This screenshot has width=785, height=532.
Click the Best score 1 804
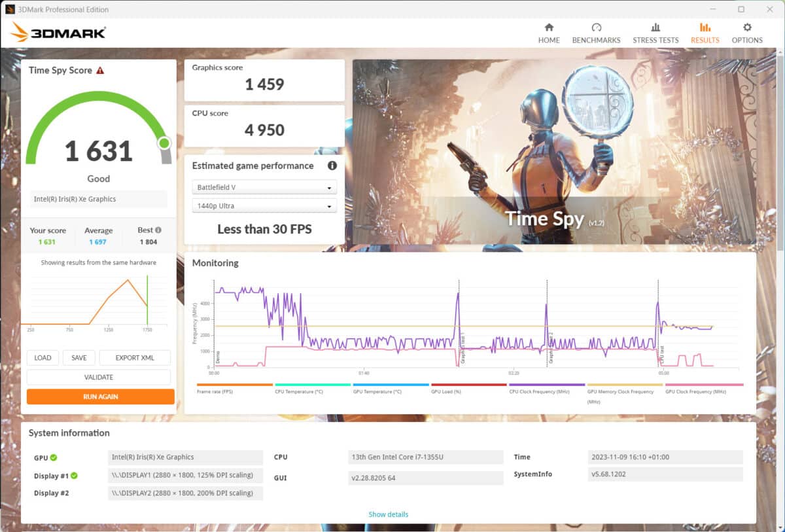(x=149, y=241)
